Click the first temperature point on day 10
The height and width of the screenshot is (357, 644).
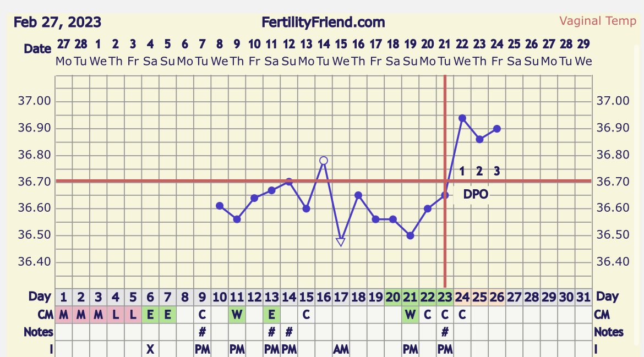pyautogui.click(x=220, y=206)
